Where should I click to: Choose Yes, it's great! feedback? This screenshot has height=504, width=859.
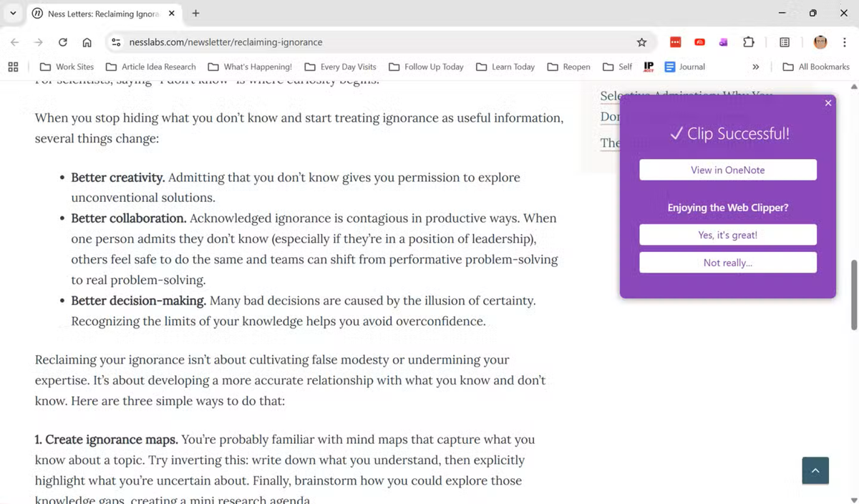(x=727, y=235)
